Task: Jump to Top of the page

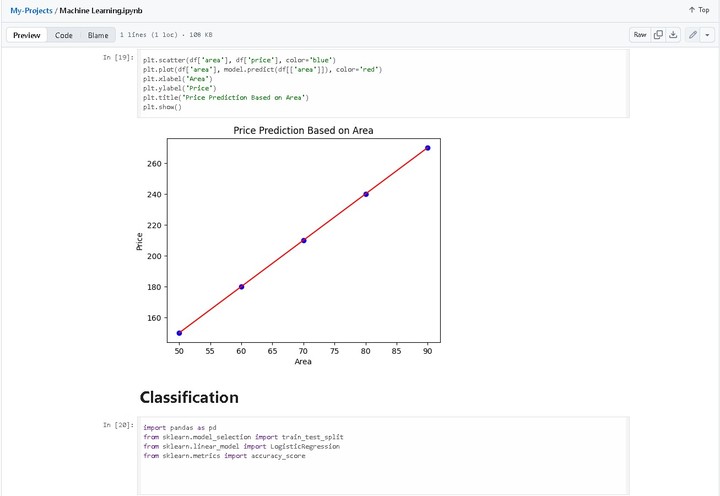Action: click(x=698, y=10)
